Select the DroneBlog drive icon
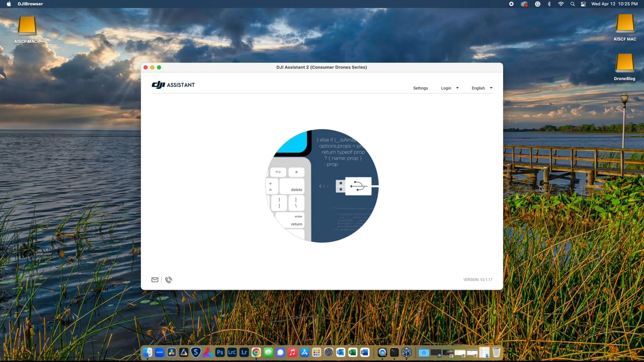644x362 pixels. (624, 63)
